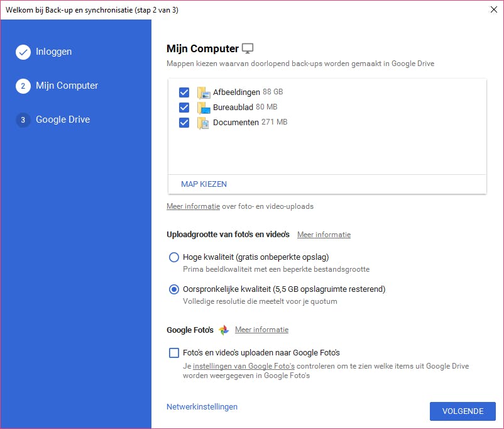This screenshot has width=504, height=429.
Task: Open Netwerkinstellingen
Action: pos(202,406)
